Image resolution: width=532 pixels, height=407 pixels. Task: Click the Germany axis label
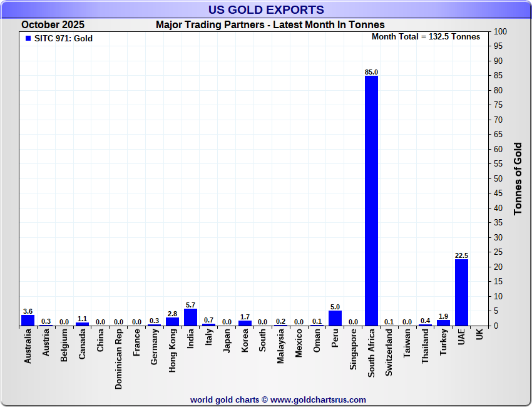coord(155,347)
